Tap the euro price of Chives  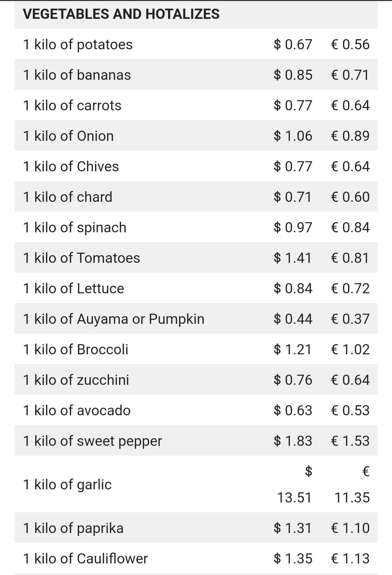point(350,166)
